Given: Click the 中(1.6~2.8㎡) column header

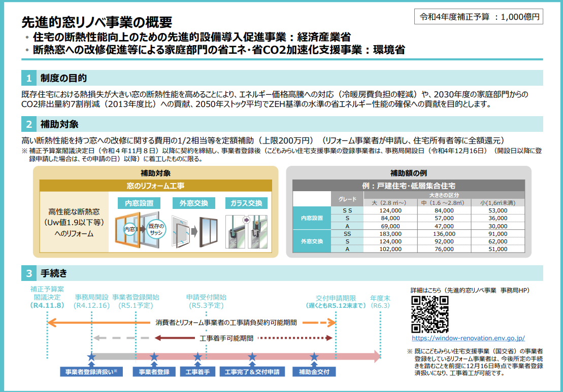Looking at the screenshot, I should pos(444,203).
